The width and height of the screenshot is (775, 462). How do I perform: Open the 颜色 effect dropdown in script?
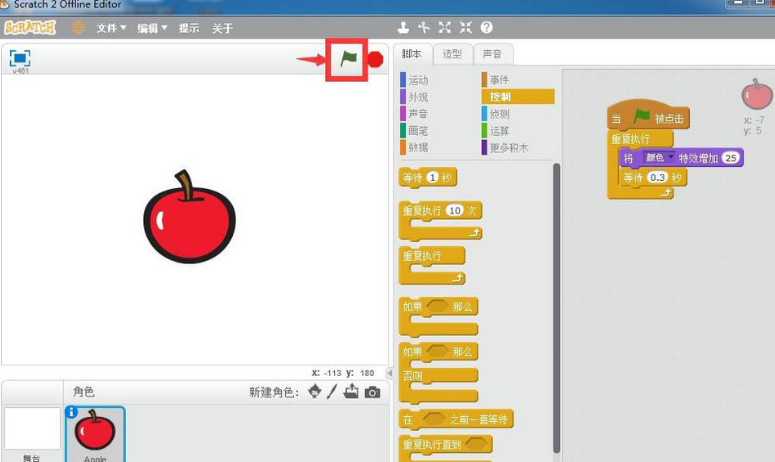click(x=659, y=158)
